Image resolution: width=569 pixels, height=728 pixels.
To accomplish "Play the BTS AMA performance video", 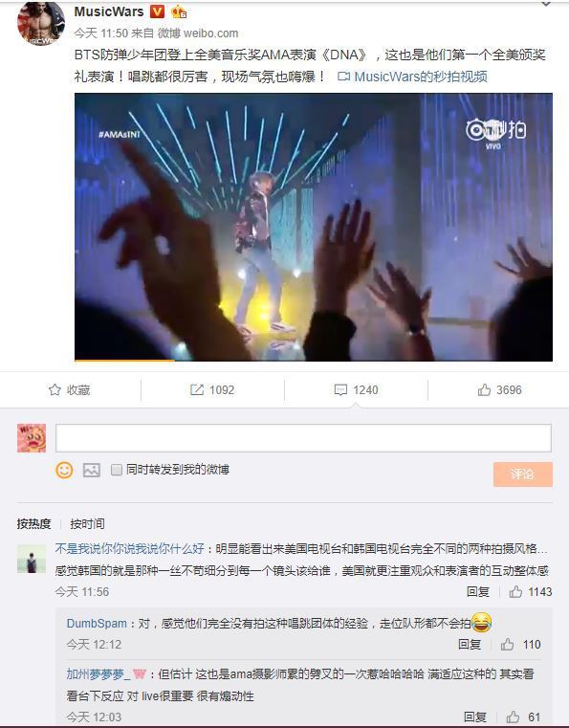I will (314, 227).
